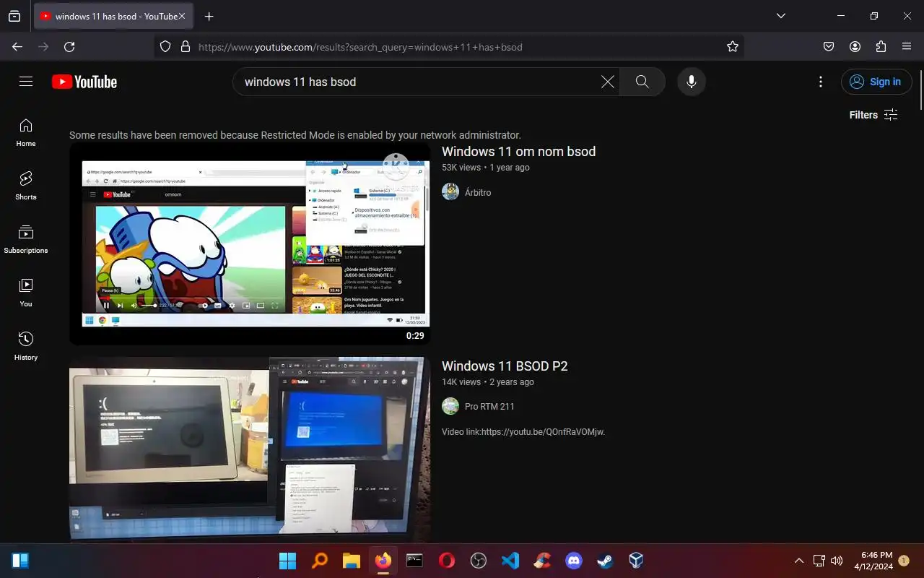Go to Home in the sidebar

pos(26,132)
